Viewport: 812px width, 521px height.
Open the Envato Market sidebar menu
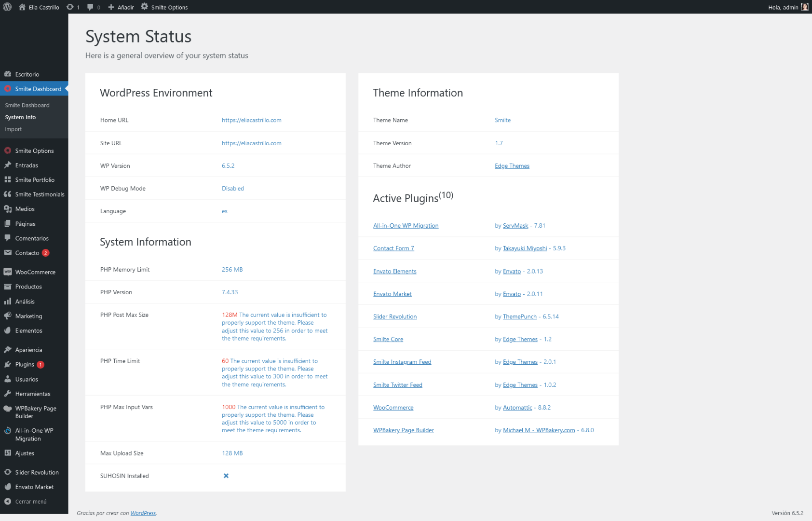coord(34,487)
